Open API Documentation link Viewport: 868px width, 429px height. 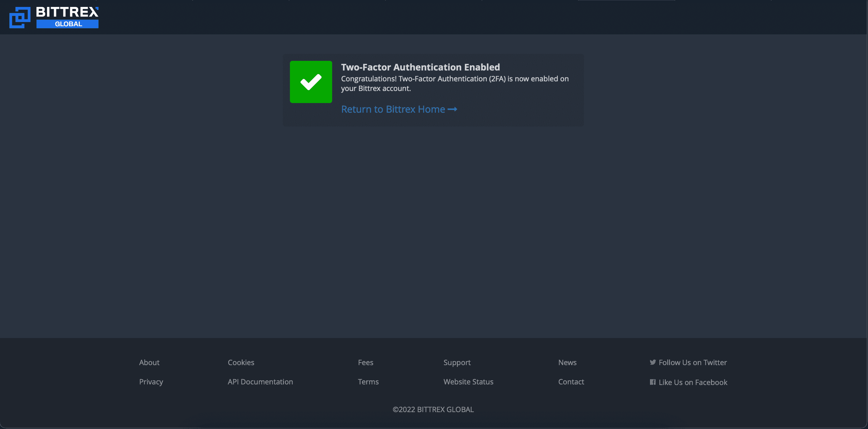260,382
